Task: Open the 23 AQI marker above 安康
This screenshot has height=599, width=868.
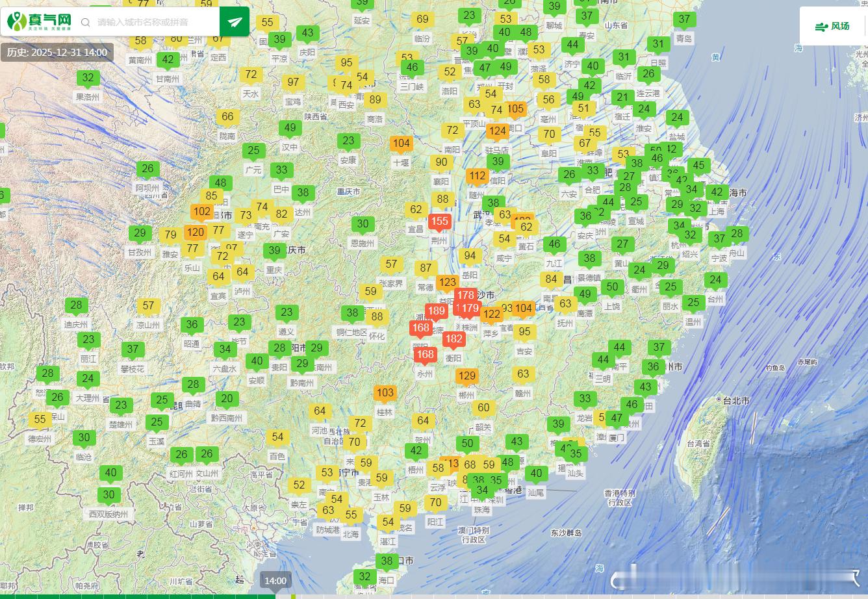Action: (x=349, y=140)
